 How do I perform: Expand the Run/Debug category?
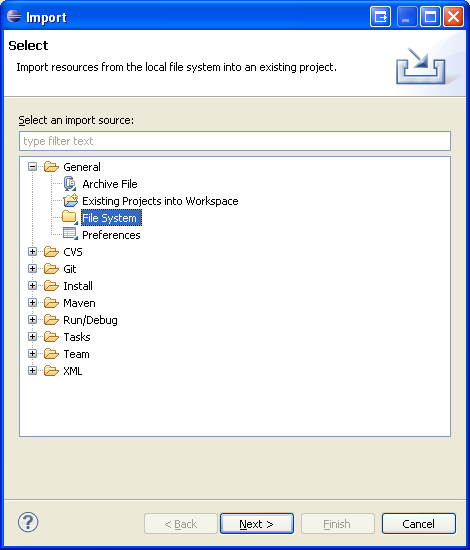coord(32,320)
